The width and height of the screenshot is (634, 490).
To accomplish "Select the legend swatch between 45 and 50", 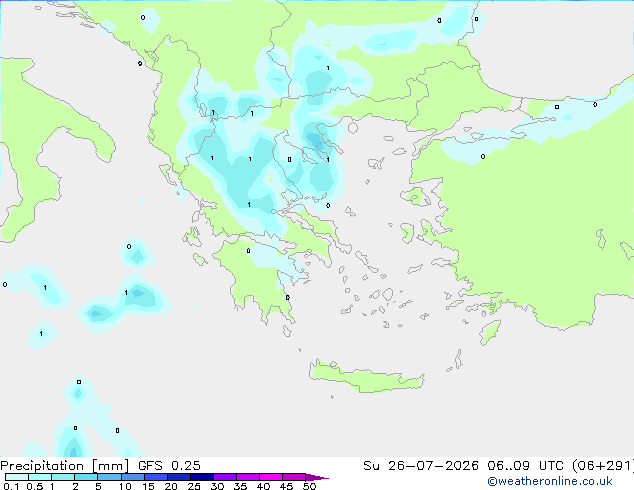I will pos(294,477).
